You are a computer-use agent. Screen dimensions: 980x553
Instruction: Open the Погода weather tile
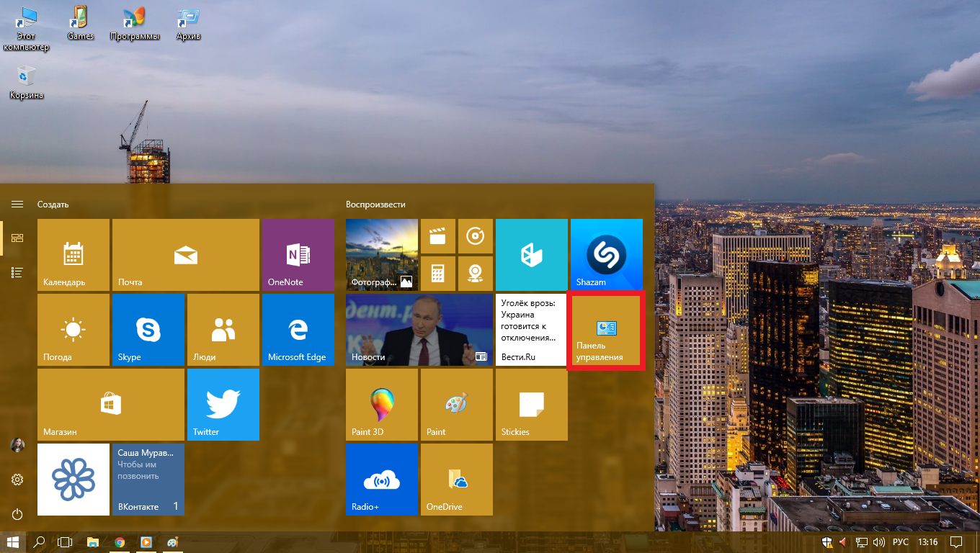[73, 330]
